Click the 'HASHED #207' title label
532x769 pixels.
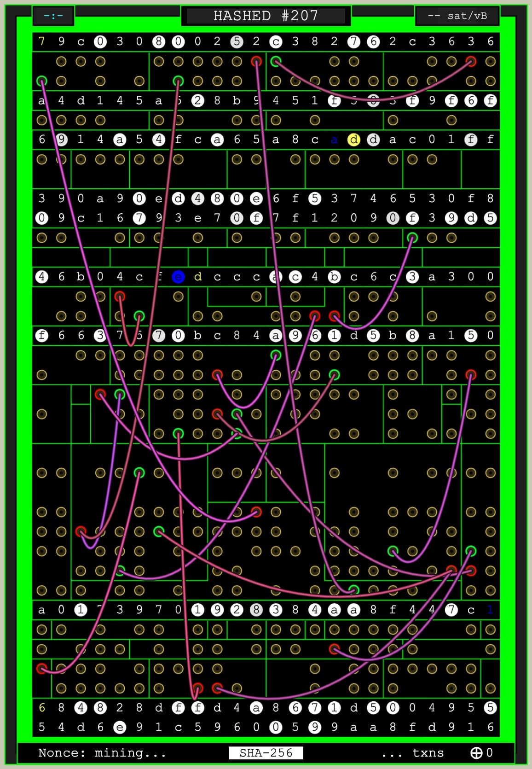click(x=266, y=16)
